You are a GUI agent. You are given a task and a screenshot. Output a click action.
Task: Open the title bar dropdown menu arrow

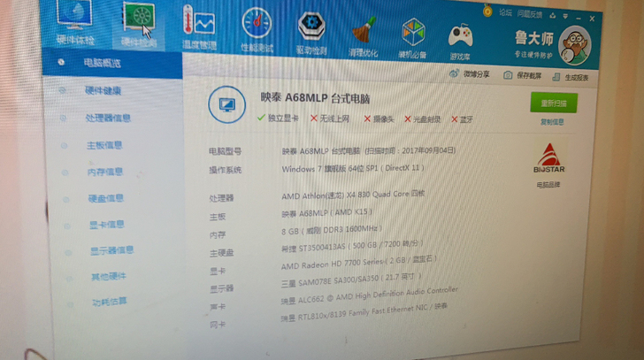point(565,17)
